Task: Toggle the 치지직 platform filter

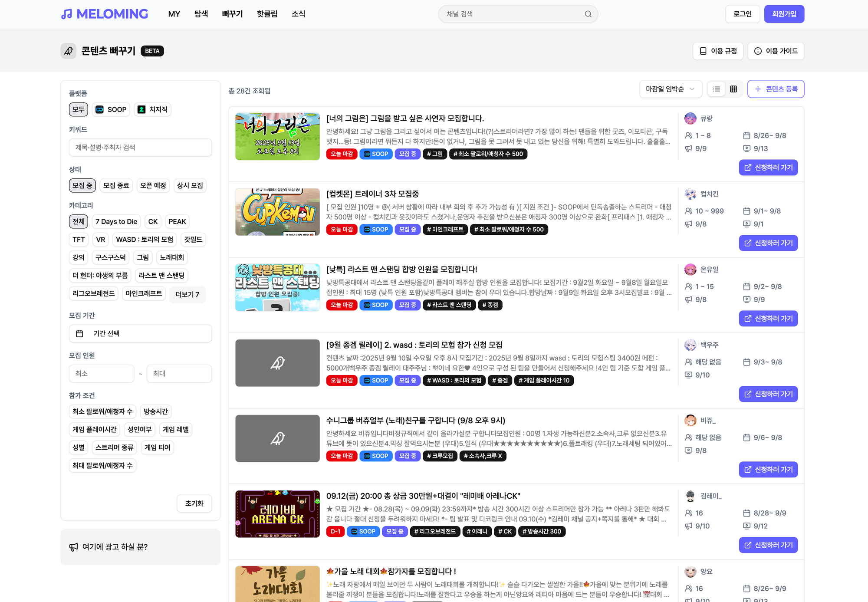Action: [153, 109]
